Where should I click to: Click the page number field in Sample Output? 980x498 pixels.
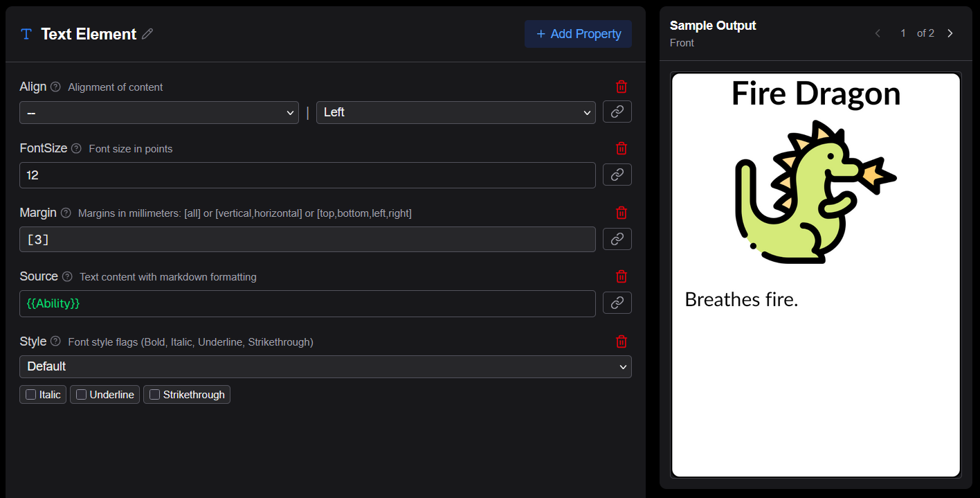pos(902,33)
